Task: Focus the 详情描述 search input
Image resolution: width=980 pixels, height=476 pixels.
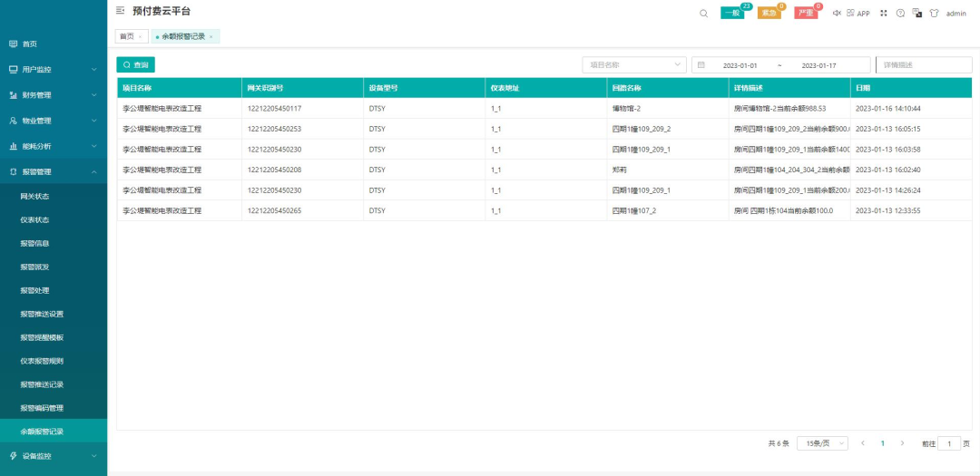Action: click(x=924, y=65)
